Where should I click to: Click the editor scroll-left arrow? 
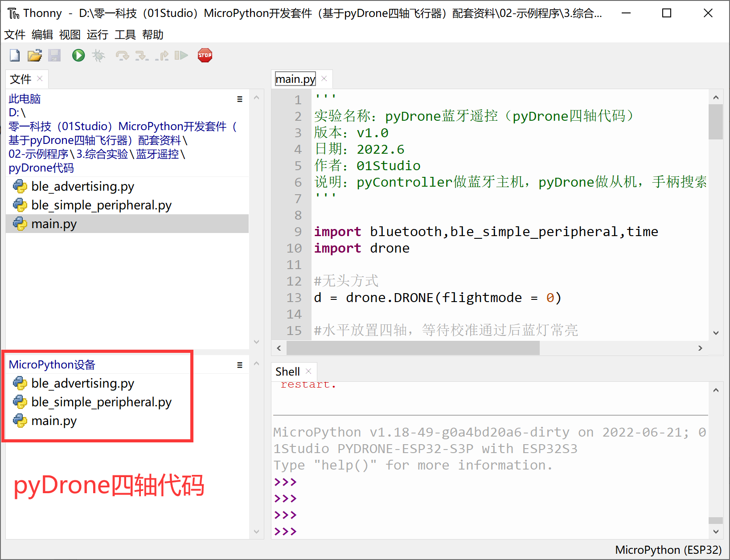[x=279, y=348]
